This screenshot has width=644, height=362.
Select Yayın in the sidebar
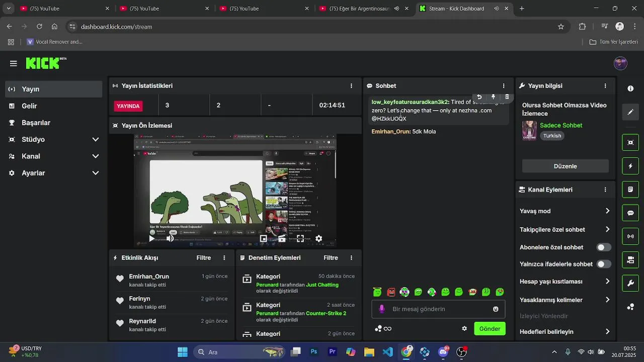(54, 89)
